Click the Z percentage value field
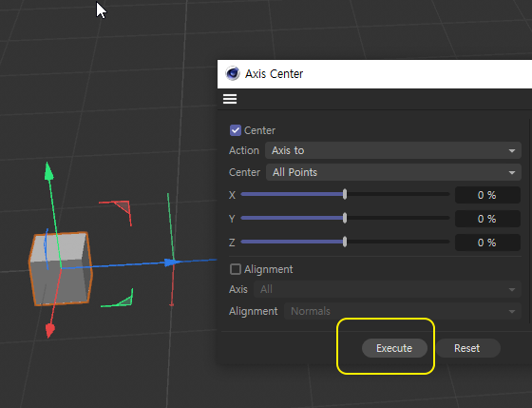This screenshot has width=532, height=408. coord(487,243)
